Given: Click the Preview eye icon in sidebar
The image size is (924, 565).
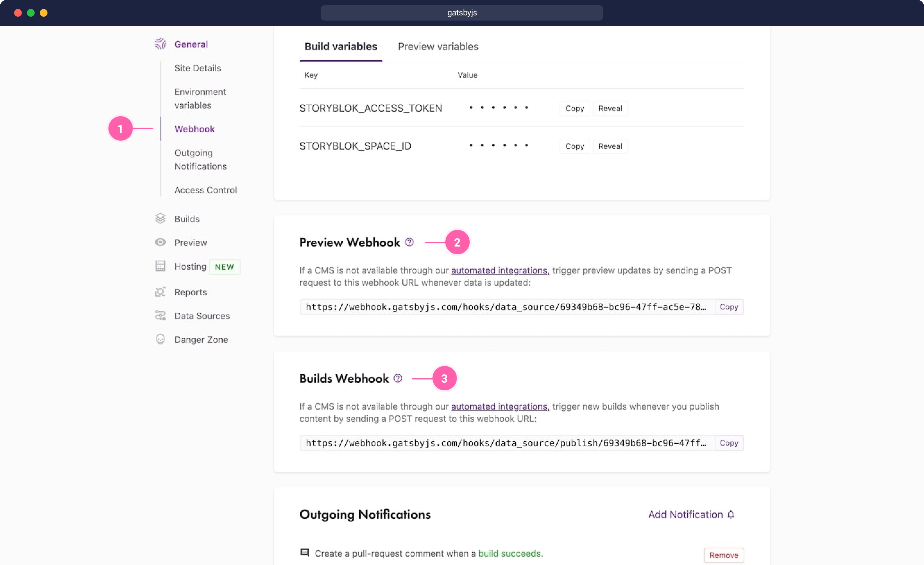Looking at the screenshot, I should (x=160, y=242).
